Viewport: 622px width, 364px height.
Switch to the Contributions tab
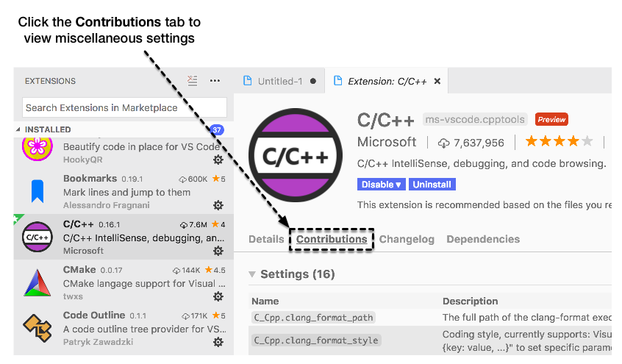(332, 239)
